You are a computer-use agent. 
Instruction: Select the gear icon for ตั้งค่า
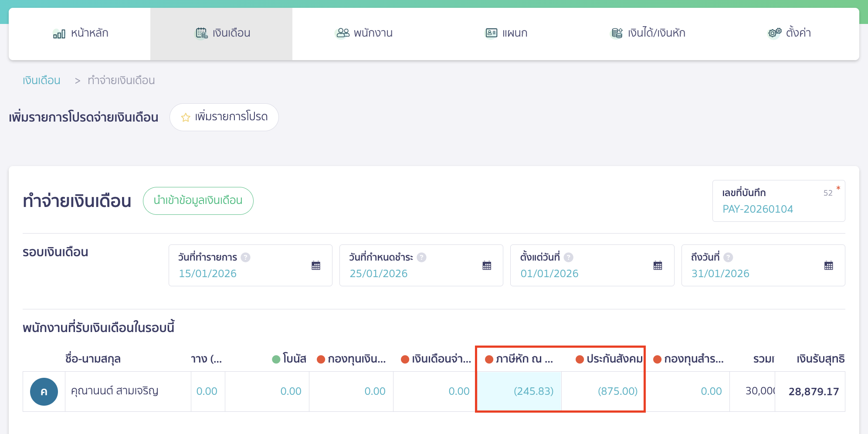tap(773, 32)
